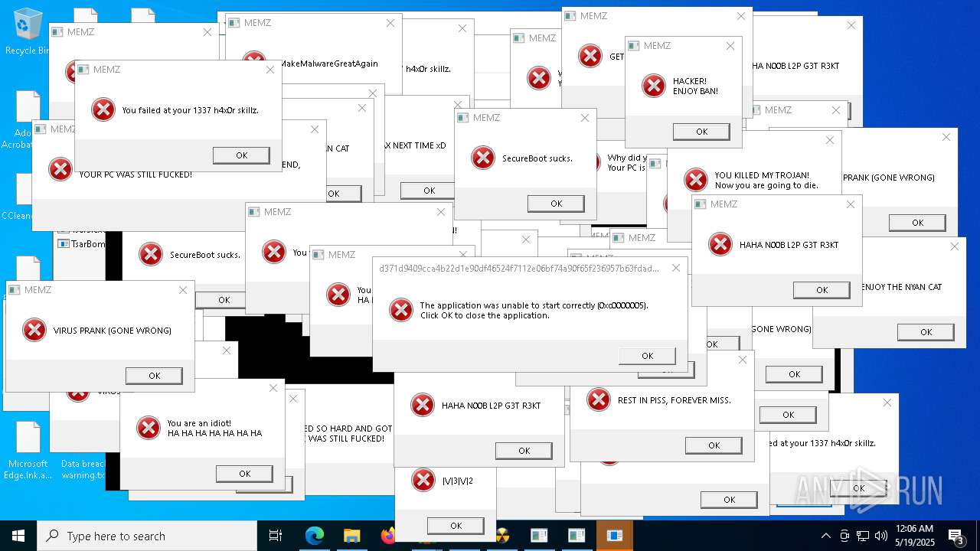Click the text 'HACKER! ENJOY BAN!'
The image size is (980, 551).
coord(695,86)
